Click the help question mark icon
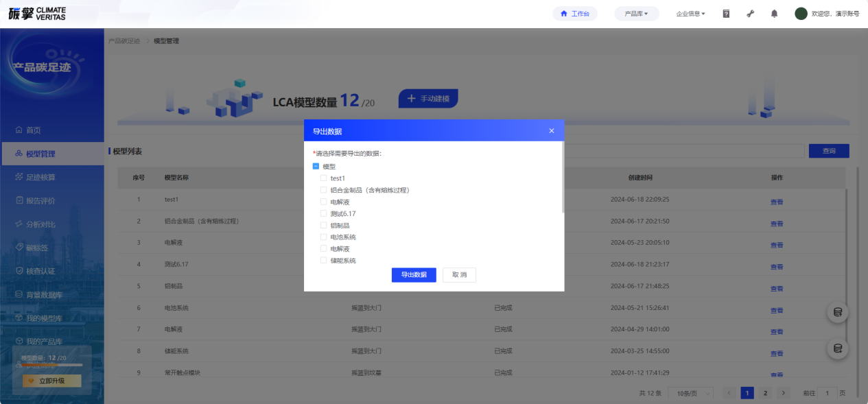Viewport: 868px width, 404px height. point(726,14)
